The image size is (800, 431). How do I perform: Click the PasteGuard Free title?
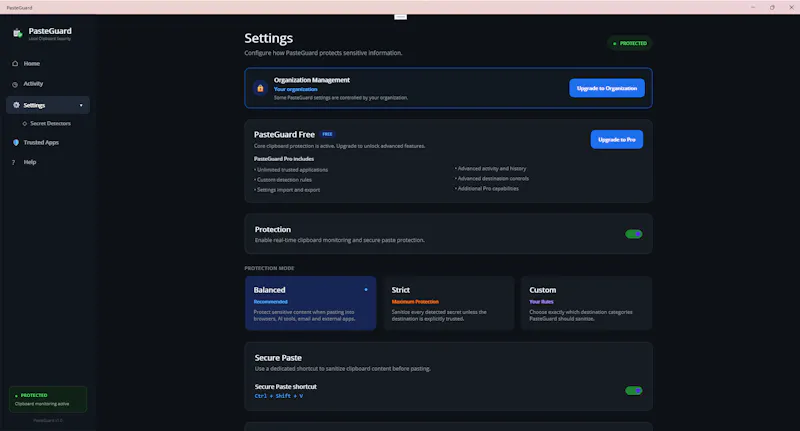pos(284,135)
